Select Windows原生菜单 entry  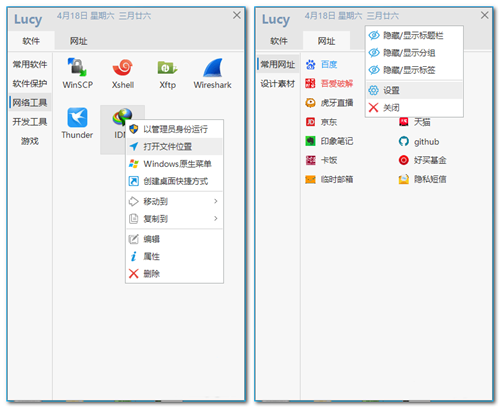(x=174, y=164)
